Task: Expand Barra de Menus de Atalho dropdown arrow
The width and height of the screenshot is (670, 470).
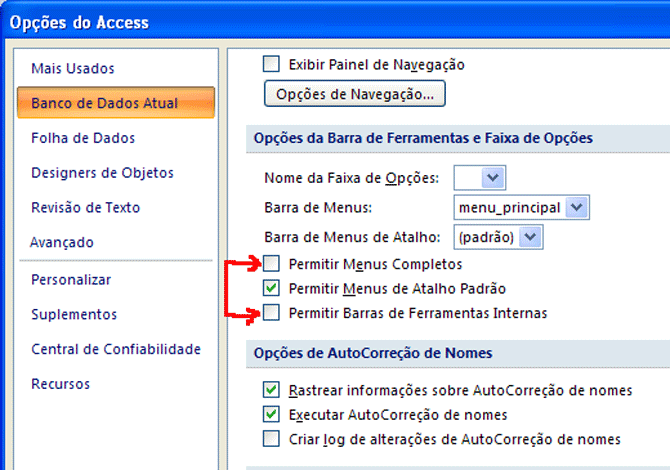Action: coord(530,237)
